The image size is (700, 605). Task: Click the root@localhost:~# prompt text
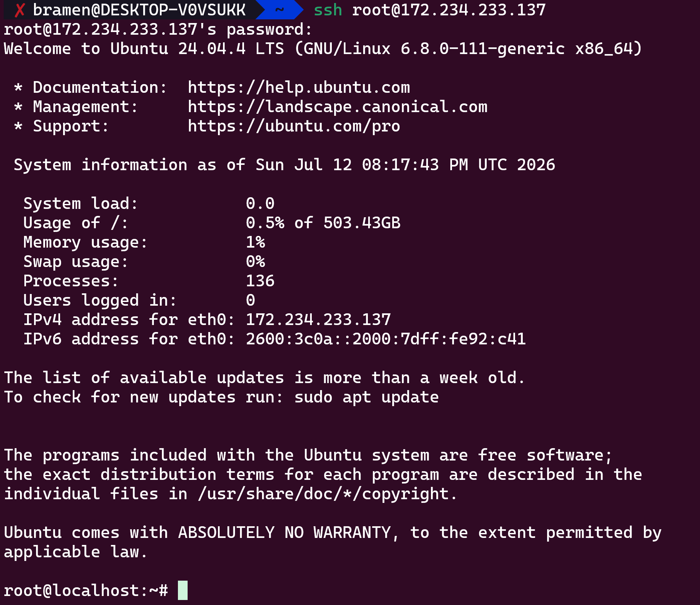(x=86, y=590)
